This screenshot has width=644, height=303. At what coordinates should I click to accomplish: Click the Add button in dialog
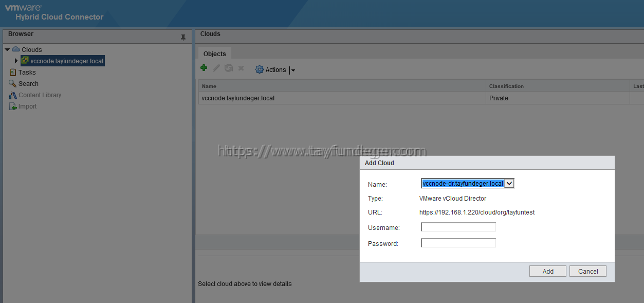coord(548,271)
